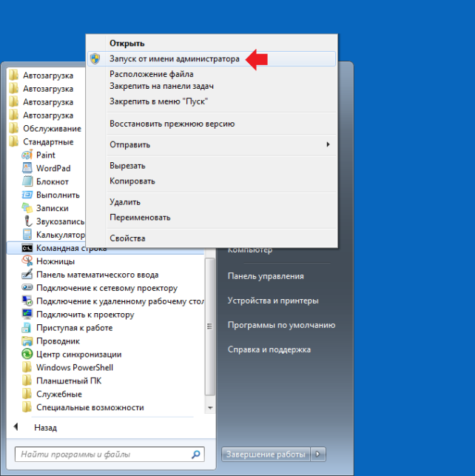Open Программы по умолчанию link

pyautogui.click(x=281, y=325)
